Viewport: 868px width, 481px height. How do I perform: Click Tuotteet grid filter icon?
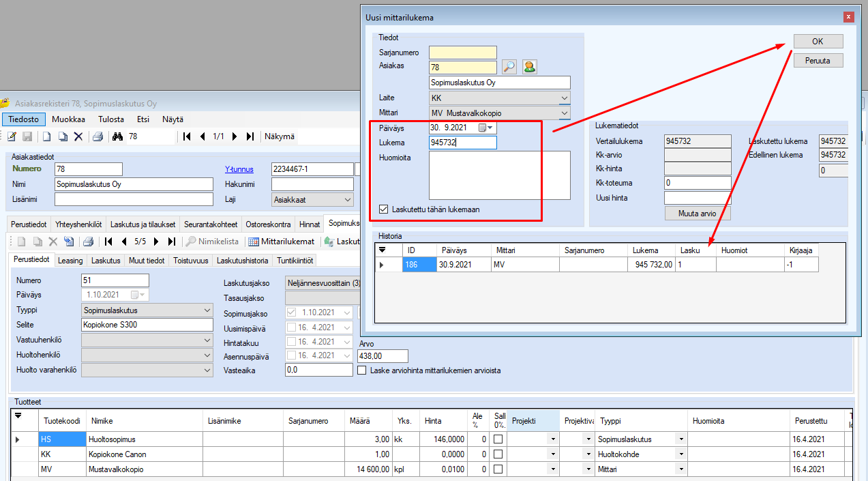coord(18,415)
